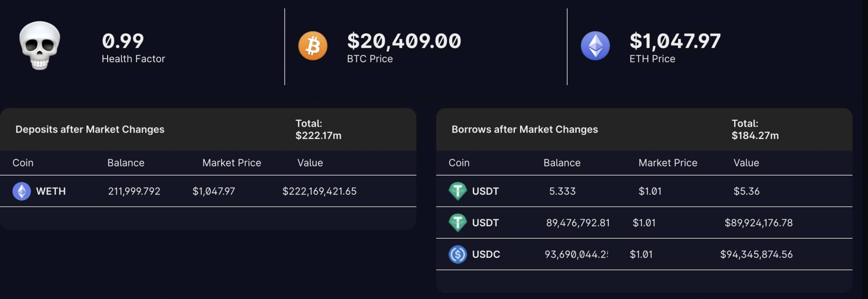Select the deposit value $222,169,421.65
The width and height of the screenshot is (868, 299).
(x=320, y=191)
